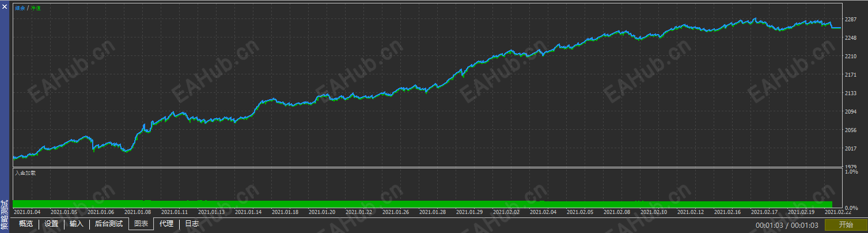
Task: Click the 2021.01.04 date label
Action: [27, 212]
